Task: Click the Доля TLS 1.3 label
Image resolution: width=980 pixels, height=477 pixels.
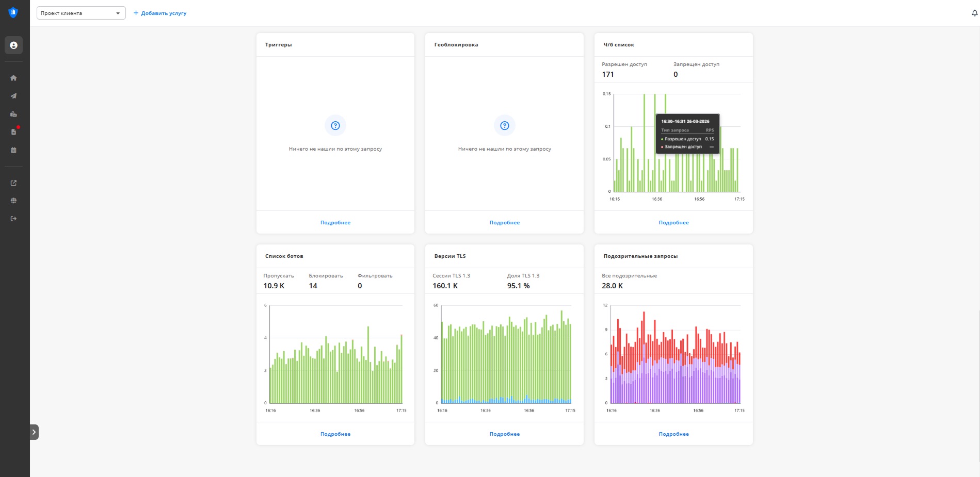Action: click(x=523, y=276)
